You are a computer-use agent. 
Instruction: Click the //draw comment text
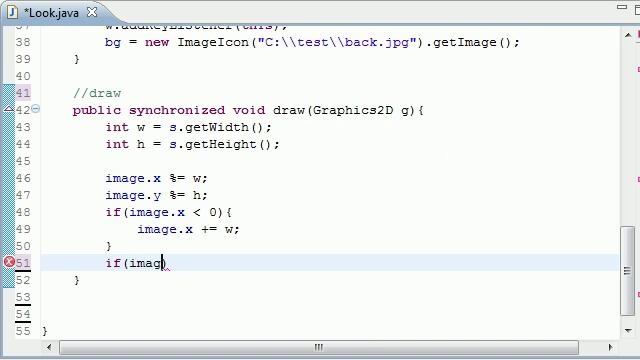tap(97, 93)
